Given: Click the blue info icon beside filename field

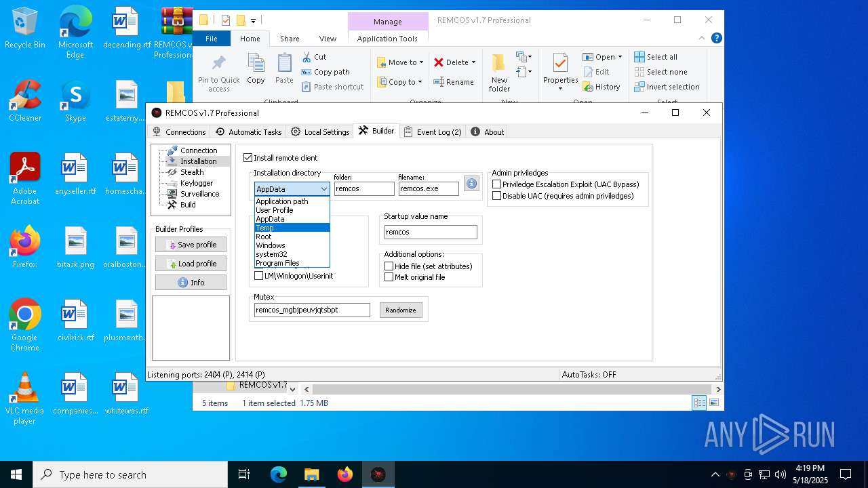Looking at the screenshot, I should tap(471, 184).
